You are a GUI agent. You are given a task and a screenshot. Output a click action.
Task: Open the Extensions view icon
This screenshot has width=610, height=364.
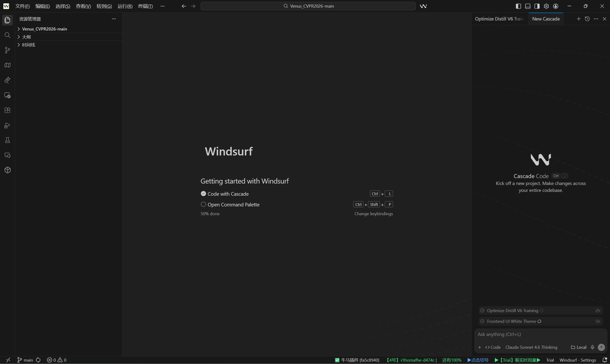[7, 110]
